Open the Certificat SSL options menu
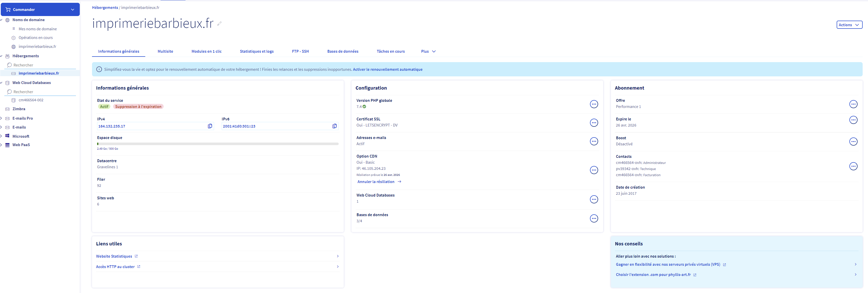The height and width of the screenshot is (293, 868). click(x=594, y=123)
